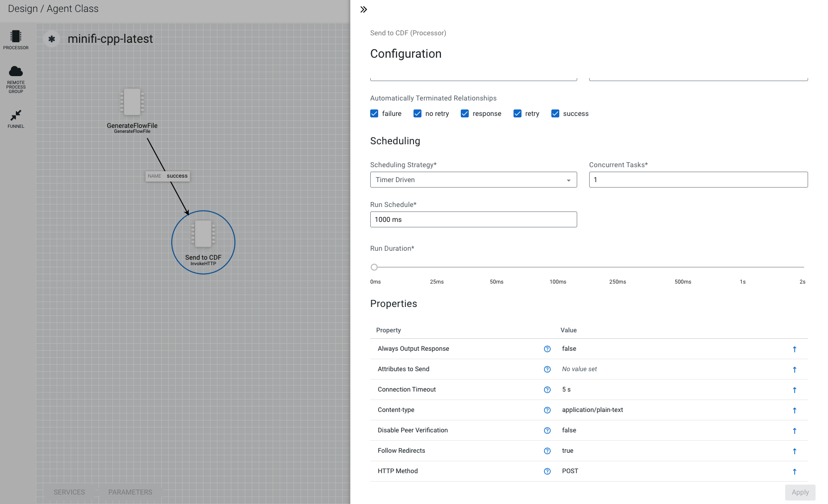Image resolution: width=828 pixels, height=504 pixels.
Task: Click the Run Duration slider handle
Action: pos(374,267)
